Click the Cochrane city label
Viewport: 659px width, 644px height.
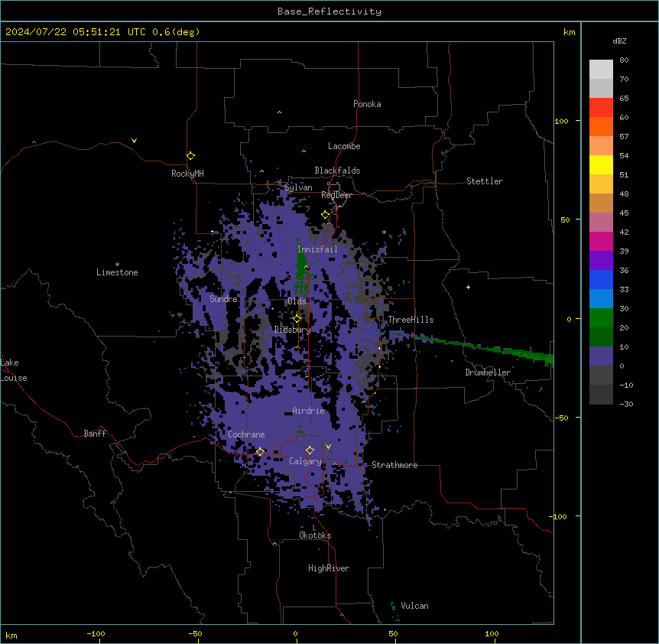[x=246, y=434]
